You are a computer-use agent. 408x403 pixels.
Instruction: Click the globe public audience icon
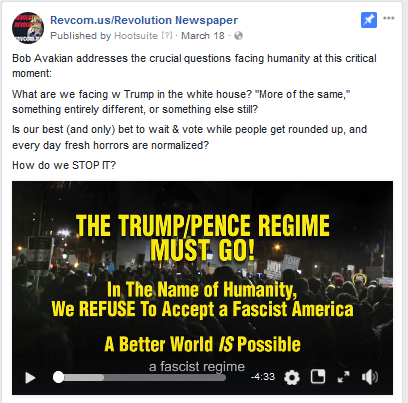click(238, 36)
